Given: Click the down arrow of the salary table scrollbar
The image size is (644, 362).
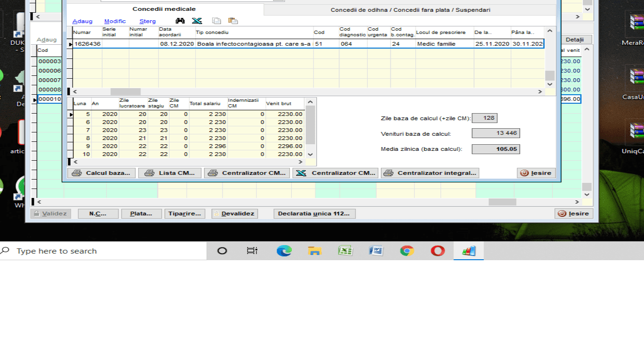Looking at the screenshot, I should tap(310, 154).
